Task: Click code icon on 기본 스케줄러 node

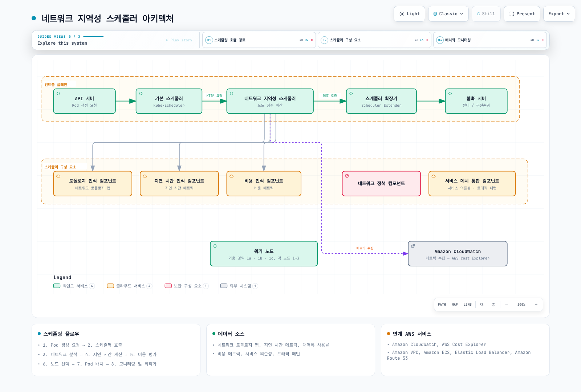Action: click(x=141, y=94)
